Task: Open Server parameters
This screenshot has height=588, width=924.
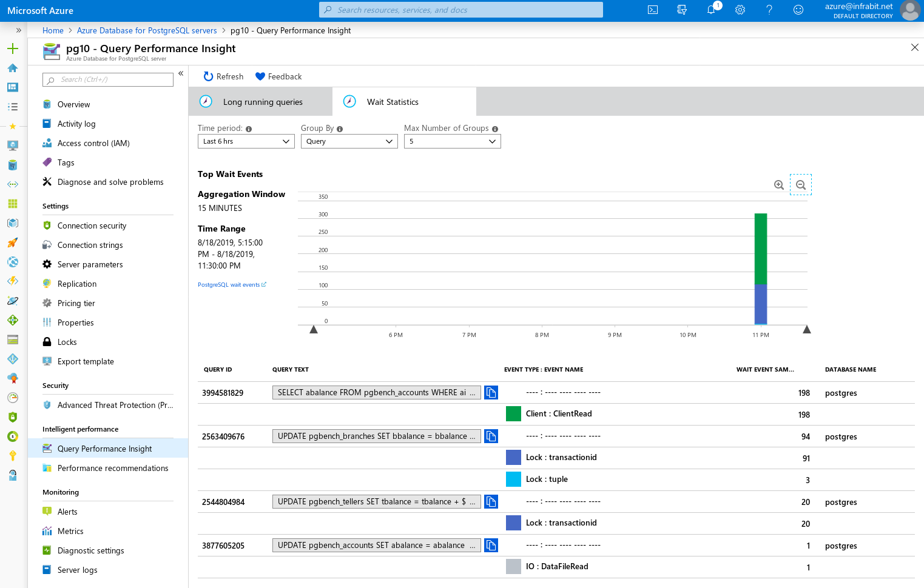Action: click(x=90, y=265)
